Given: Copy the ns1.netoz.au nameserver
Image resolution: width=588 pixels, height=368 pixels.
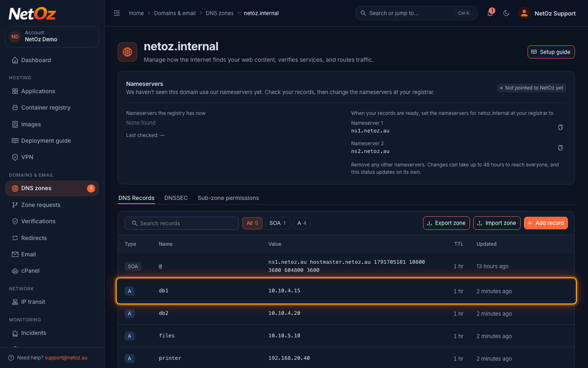Looking at the screenshot, I should [x=560, y=128].
